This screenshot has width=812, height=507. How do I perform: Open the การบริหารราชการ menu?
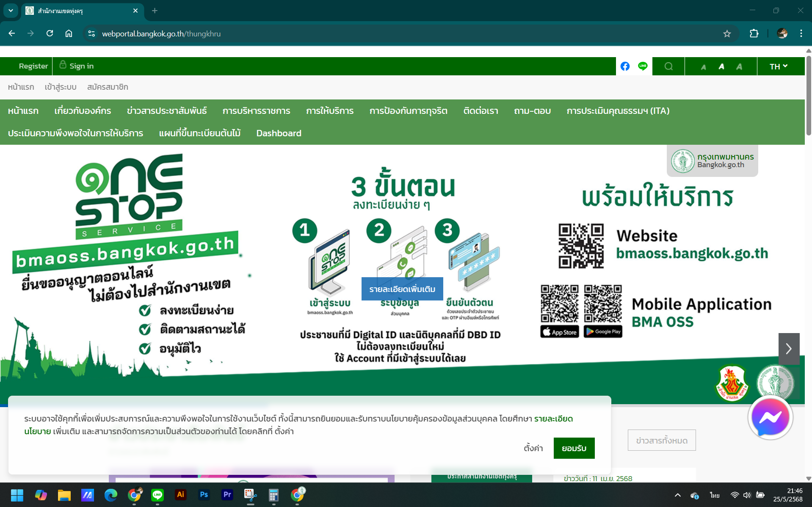(257, 111)
